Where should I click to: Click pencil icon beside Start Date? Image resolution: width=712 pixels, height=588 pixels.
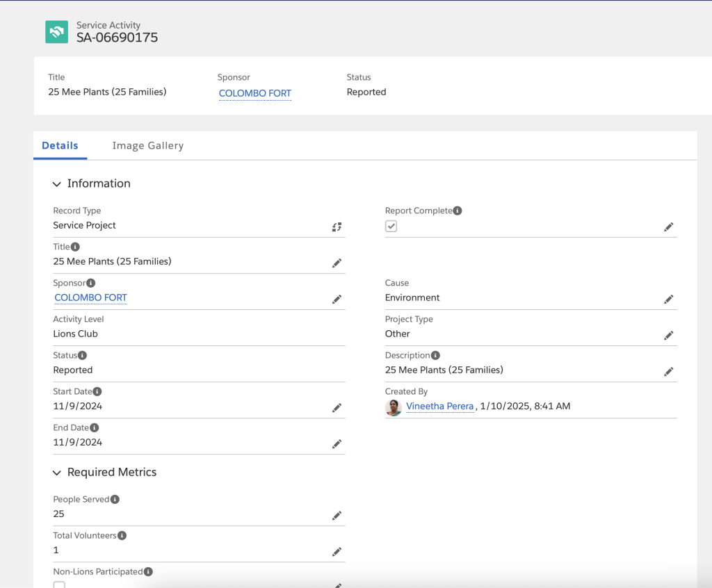[337, 408]
